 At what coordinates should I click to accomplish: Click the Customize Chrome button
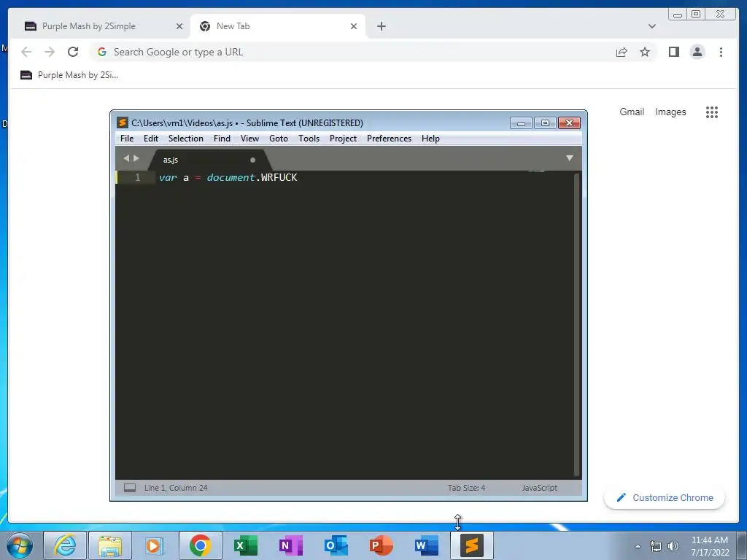tap(665, 497)
